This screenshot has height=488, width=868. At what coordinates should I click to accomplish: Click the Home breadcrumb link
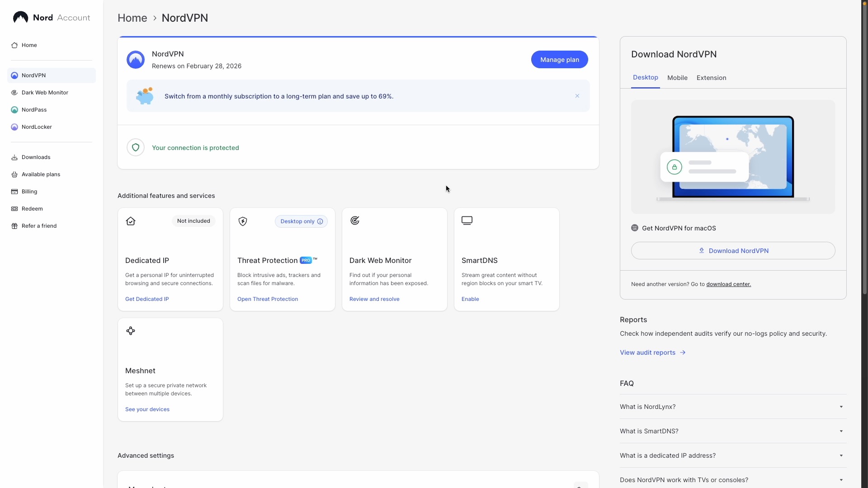[132, 18]
